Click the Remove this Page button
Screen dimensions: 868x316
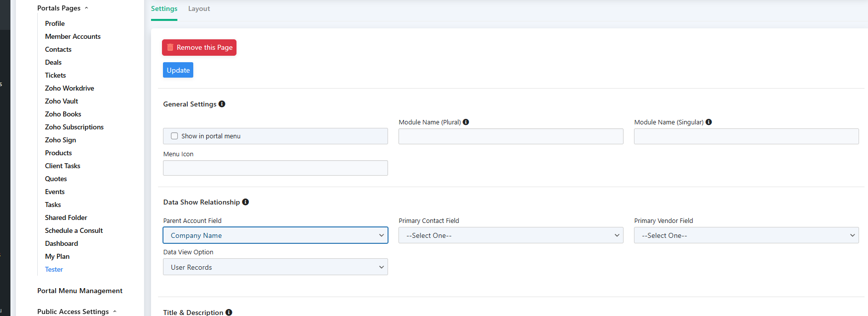[x=199, y=48]
